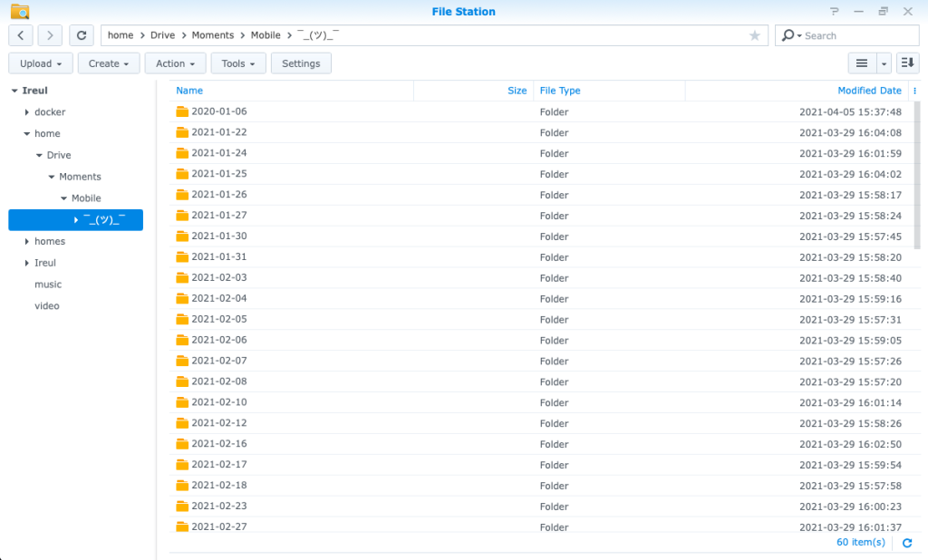Click in the Search field
Screen dimensions: 928x560
(x=856, y=35)
